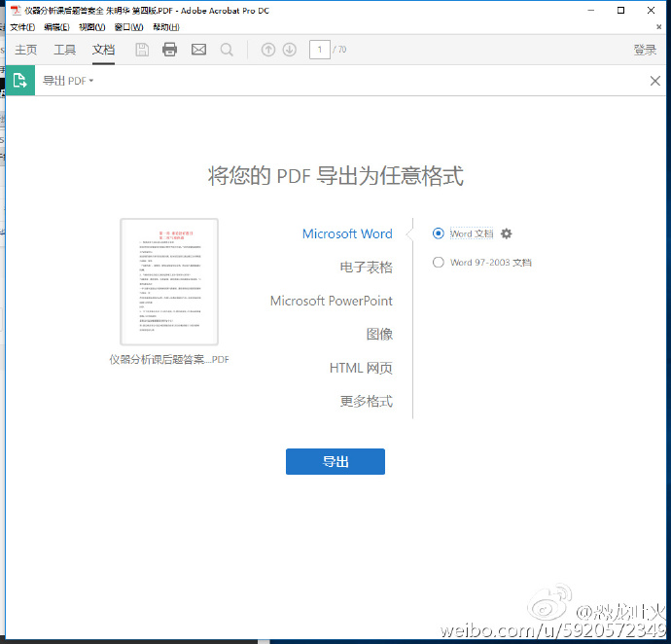Click the green Export PDF icon

[x=19, y=81]
